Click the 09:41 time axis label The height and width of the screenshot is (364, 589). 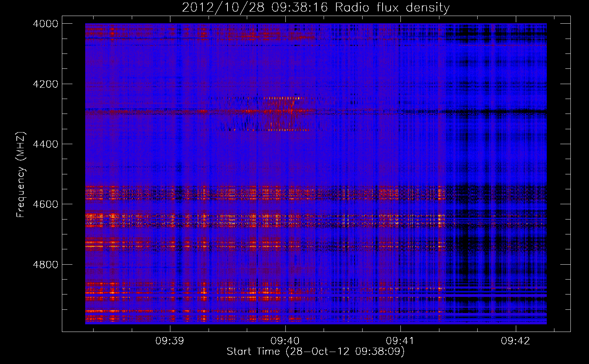[x=400, y=341]
